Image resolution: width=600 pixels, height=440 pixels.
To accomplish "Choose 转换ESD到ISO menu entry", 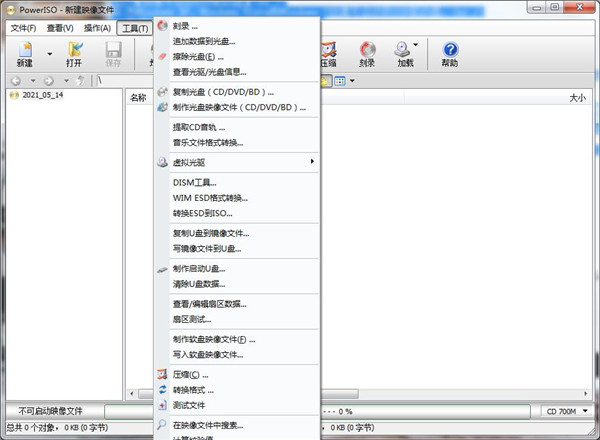I will [x=237, y=213].
